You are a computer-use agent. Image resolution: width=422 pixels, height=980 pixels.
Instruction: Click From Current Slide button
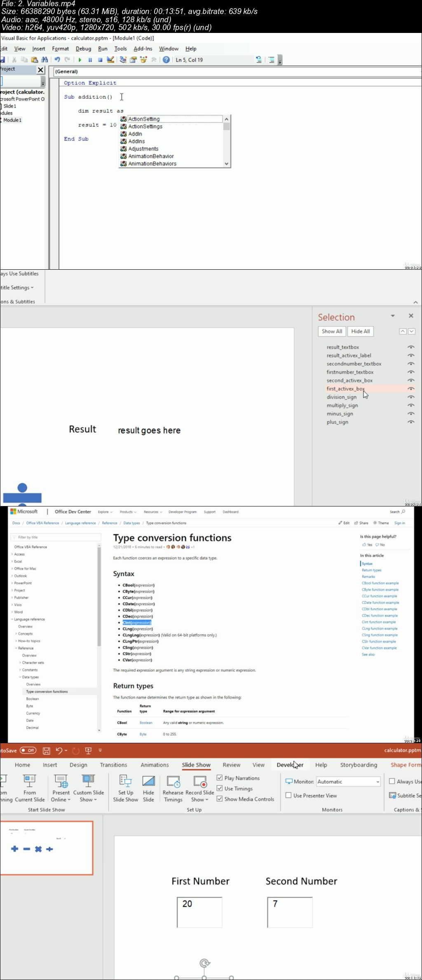(30, 789)
